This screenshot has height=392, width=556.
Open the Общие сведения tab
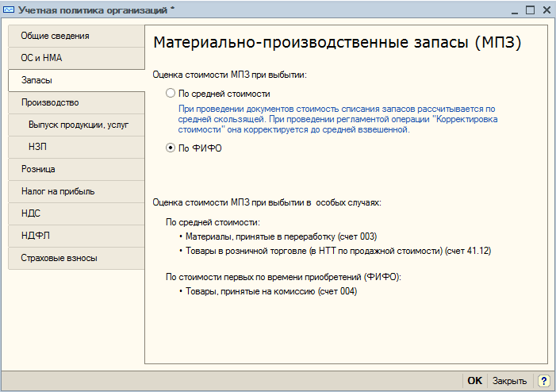tap(76, 36)
